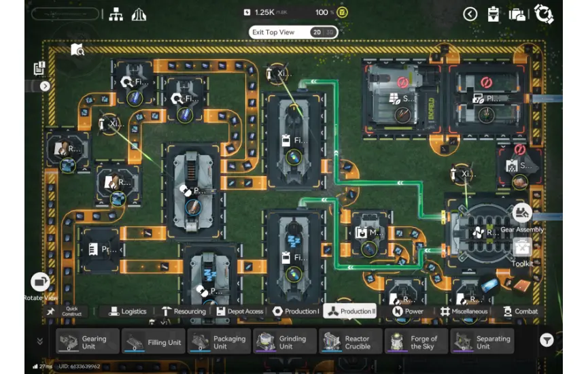Select the 2D view mode
Image resolution: width=588 pixels, height=374 pixels.
(317, 32)
